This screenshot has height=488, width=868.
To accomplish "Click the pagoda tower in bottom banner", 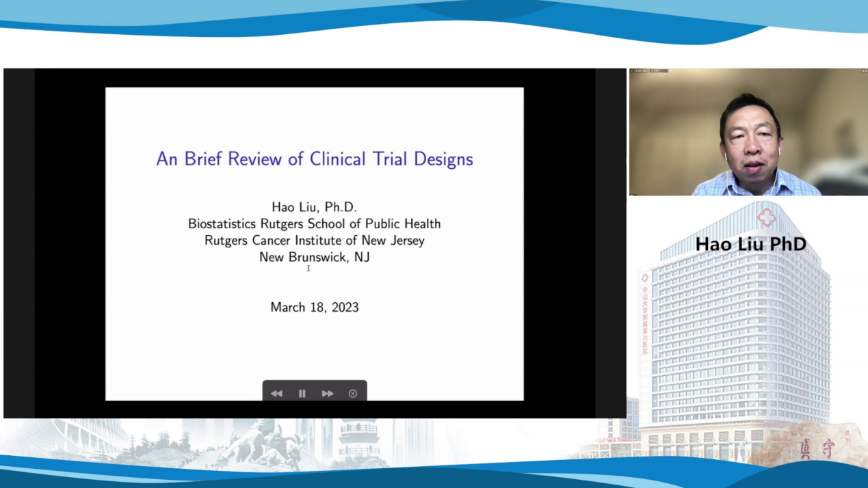I will click(x=358, y=438).
